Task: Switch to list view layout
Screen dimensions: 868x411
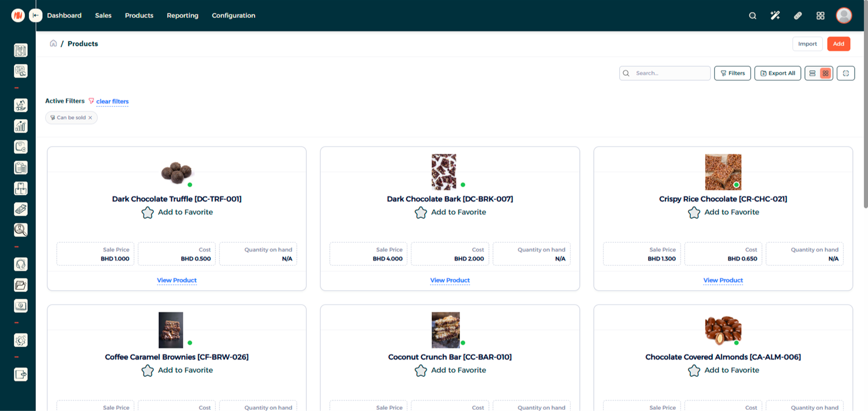Action: click(x=812, y=73)
